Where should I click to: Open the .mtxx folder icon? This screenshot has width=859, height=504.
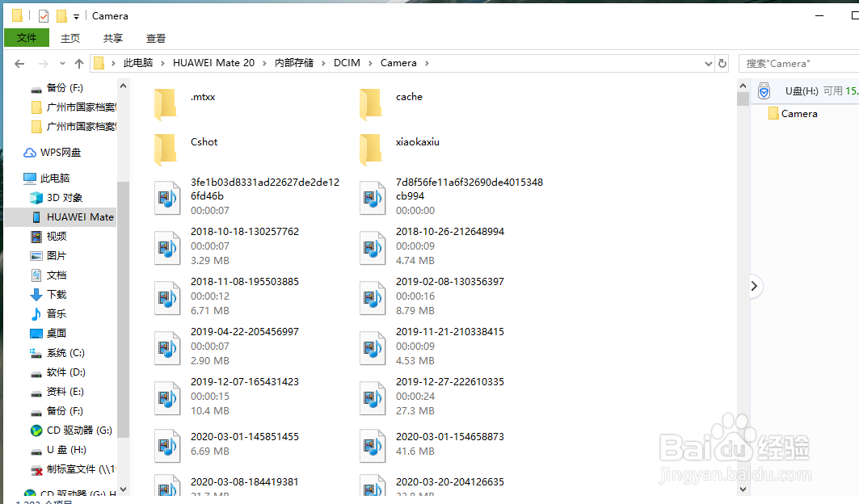(x=166, y=105)
